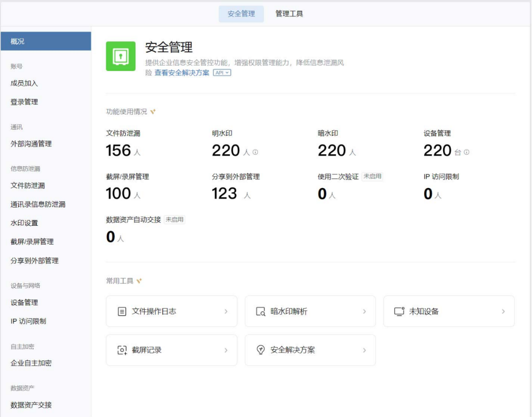Expand the API dropdown
Screen dimensions: 532x417
click(222, 73)
